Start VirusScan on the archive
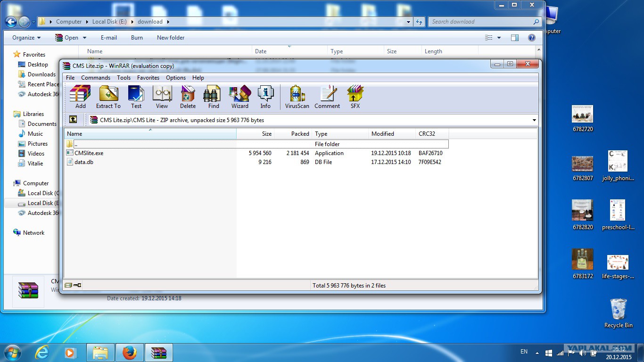The height and width of the screenshot is (362, 644). 297,97
